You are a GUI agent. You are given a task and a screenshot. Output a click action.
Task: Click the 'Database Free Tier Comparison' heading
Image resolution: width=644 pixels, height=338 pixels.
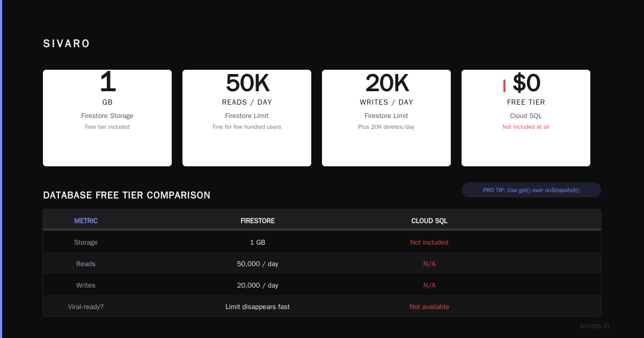[x=127, y=195]
